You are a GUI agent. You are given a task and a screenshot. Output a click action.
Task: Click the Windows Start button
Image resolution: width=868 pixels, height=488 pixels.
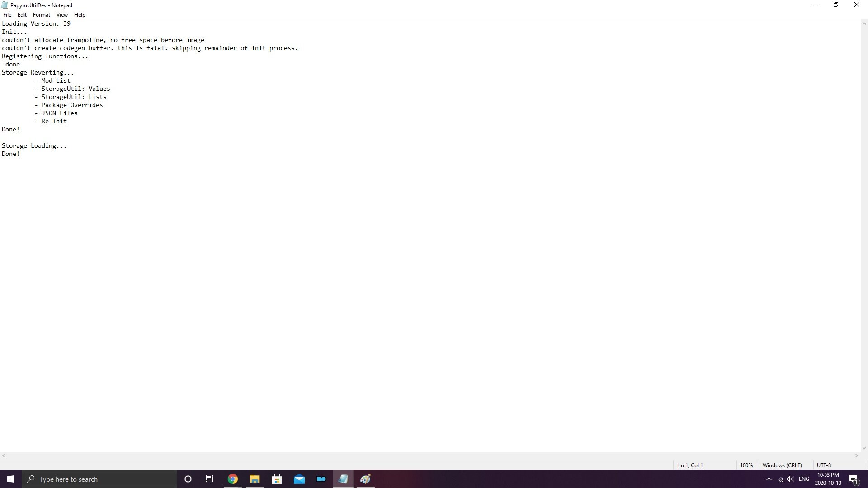(11, 479)
